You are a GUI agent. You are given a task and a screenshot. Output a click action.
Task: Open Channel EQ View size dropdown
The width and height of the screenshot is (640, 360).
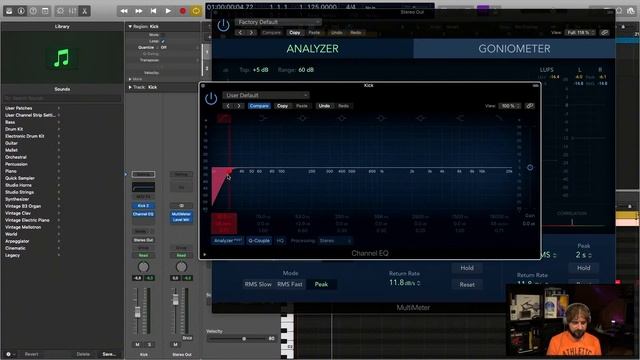pyautogui.click(x=509, y=106)
